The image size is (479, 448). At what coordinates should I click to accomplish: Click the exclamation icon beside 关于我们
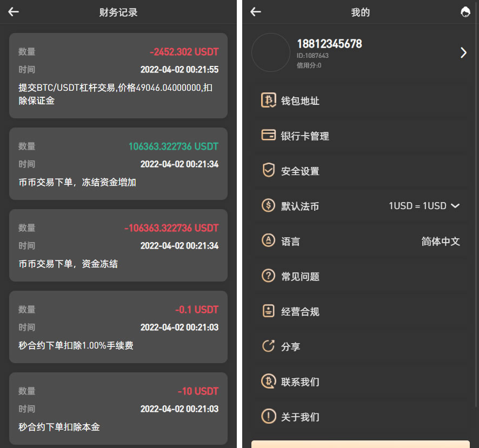coord(269,417)
